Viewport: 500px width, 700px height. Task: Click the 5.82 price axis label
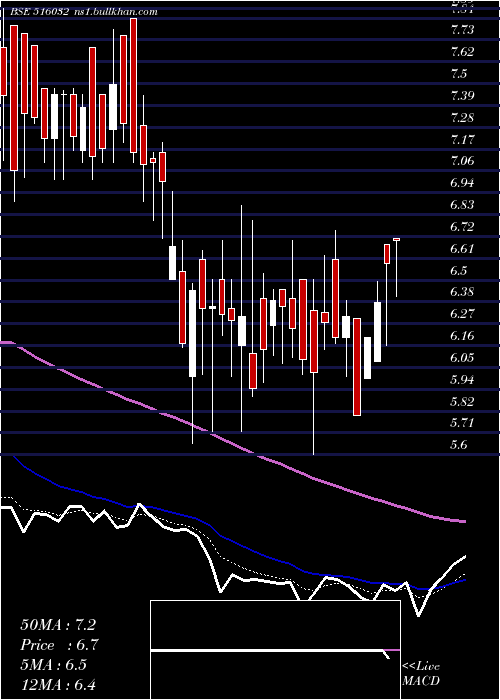462,401
